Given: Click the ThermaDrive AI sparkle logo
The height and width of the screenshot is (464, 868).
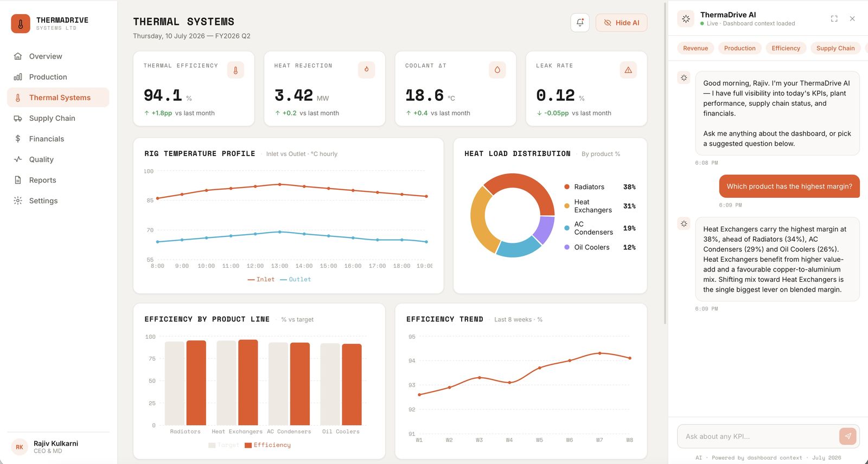Looking at the screenshot, I should (x=686, y=18).
